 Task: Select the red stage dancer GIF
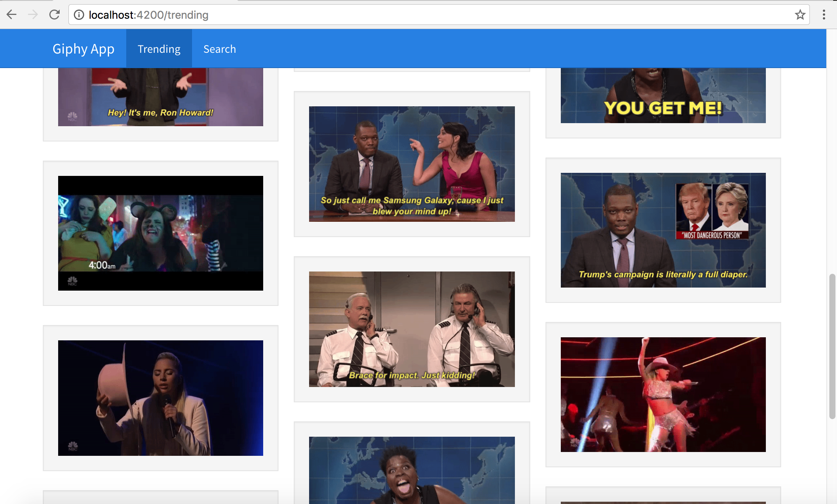(x=663, y=395)
